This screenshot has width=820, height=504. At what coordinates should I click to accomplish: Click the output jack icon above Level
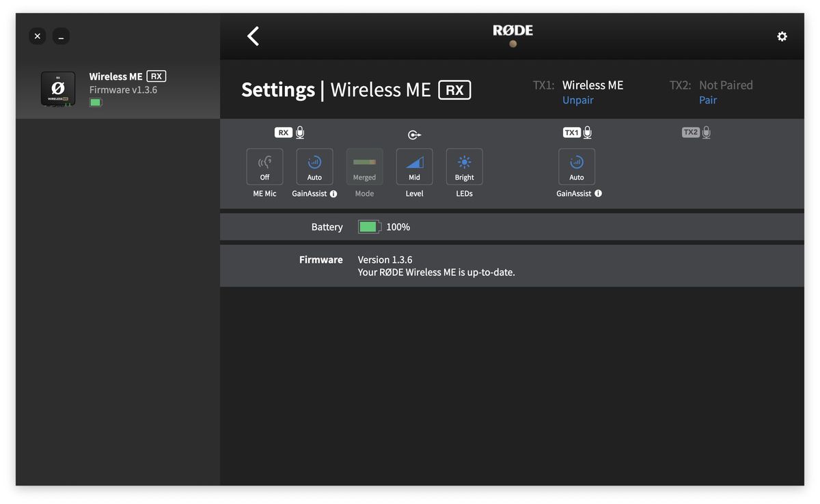414,135
